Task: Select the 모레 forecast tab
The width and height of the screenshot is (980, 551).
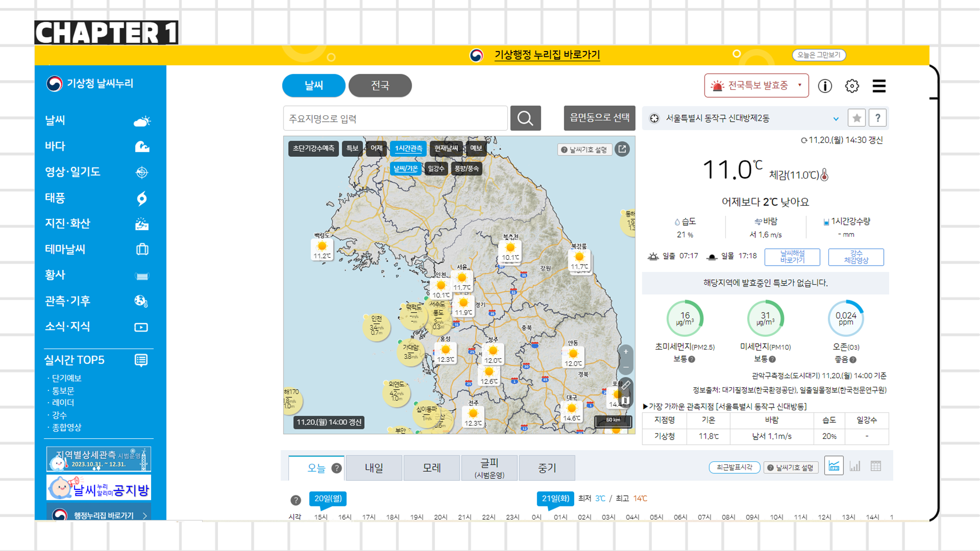Action: [x=431, y=468]
